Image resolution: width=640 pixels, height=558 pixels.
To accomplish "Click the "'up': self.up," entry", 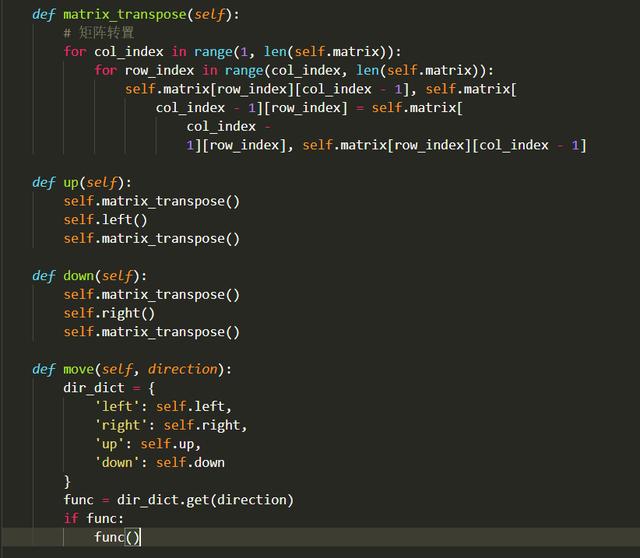I will click(x=148, y=444).
